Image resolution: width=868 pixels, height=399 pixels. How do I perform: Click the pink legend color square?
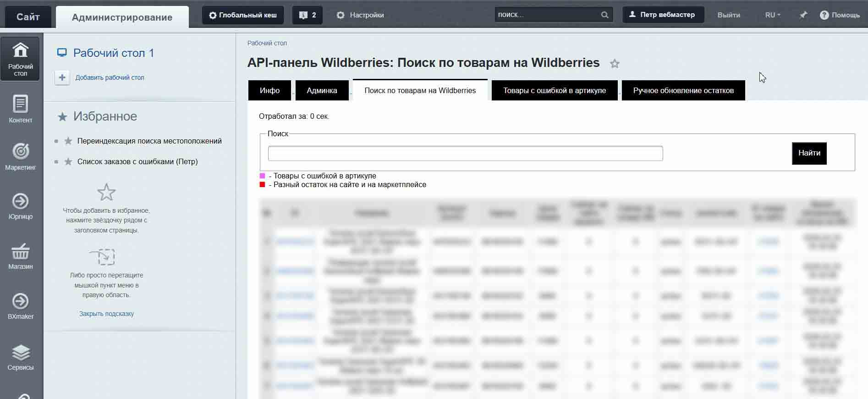coord(263,176)
